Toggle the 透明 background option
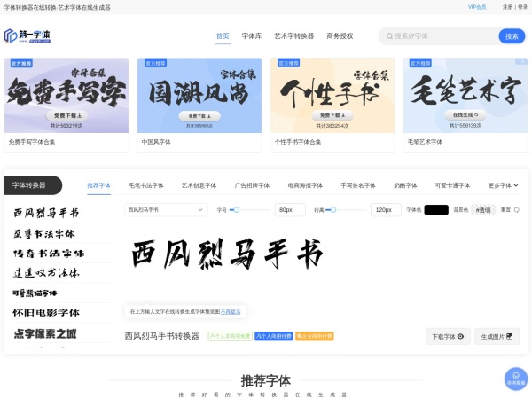This screenshot has width=532, height=399. pos(483,210)
